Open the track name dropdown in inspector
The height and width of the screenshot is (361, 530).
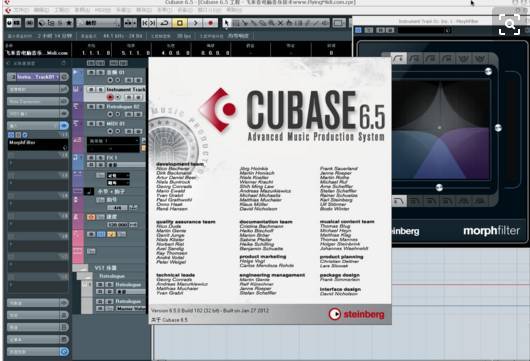[37, 77]
